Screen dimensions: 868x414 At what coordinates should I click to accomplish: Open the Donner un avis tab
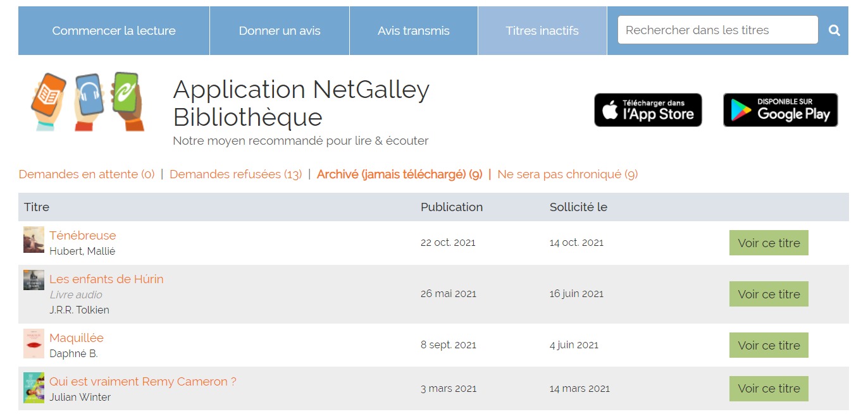(x=280, y=30)
